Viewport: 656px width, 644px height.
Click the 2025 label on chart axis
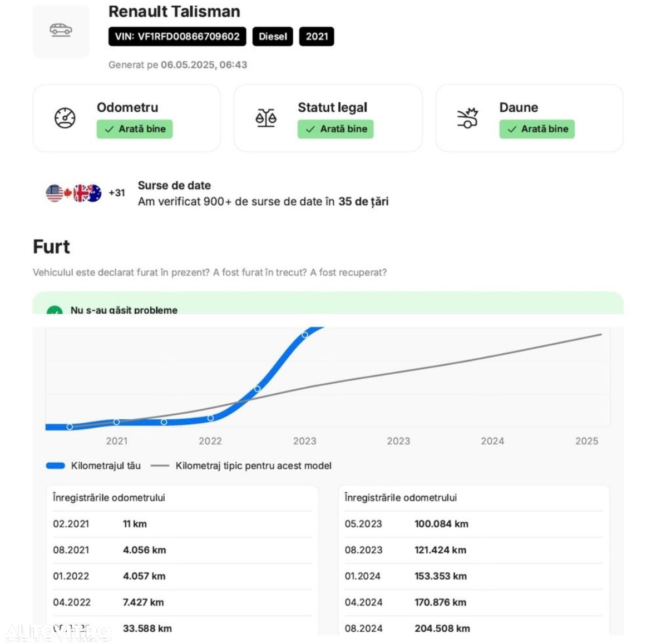pos(586,441)
